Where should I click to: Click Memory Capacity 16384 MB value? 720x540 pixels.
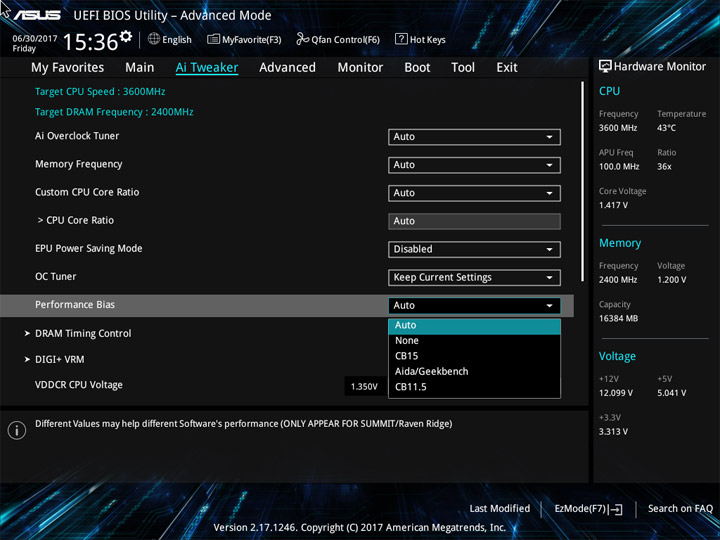point(619,318)
